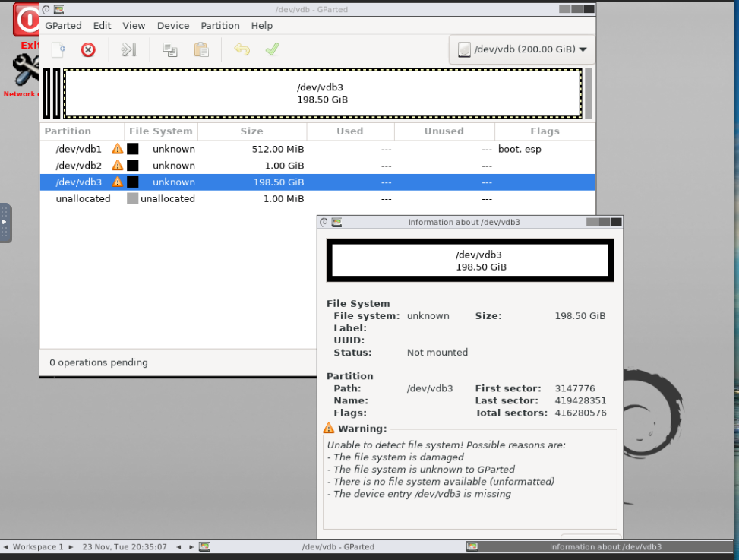The image size is (739, 560).
Task: Open the /dev/vdb (200.00 GiB) device dropdown
Action: click(x=523, y=49)
